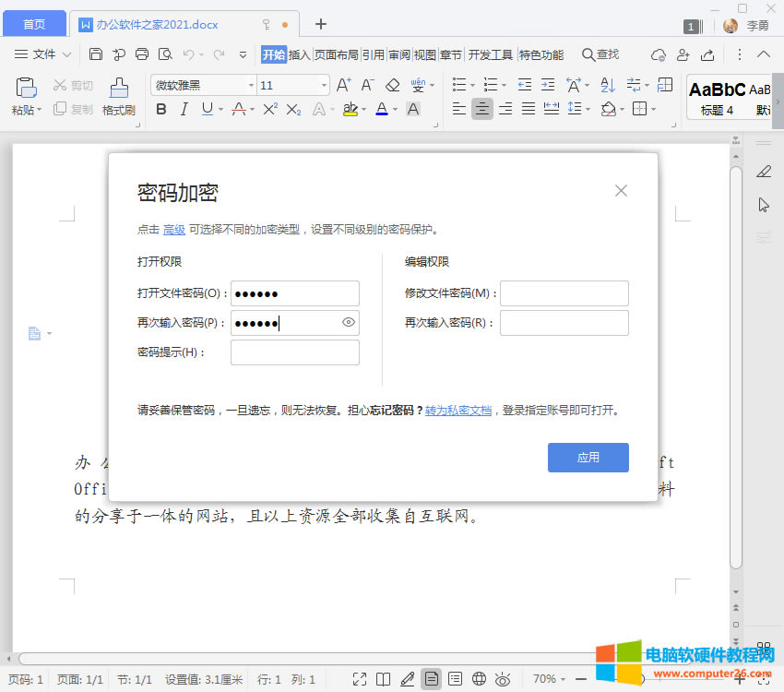The height and width of the screenshot is (692, 784).
Task: Click the Paste (粘贴) clipboard icon
Action: (27, 89)
